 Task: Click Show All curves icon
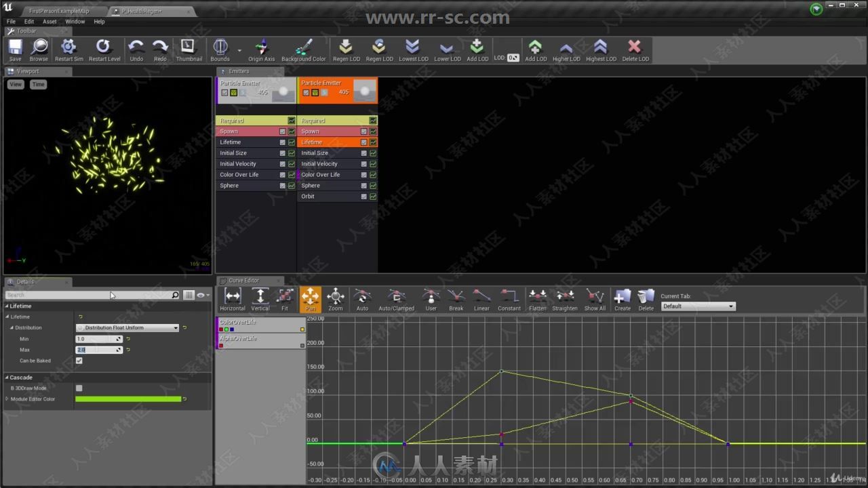click(595, 300)
